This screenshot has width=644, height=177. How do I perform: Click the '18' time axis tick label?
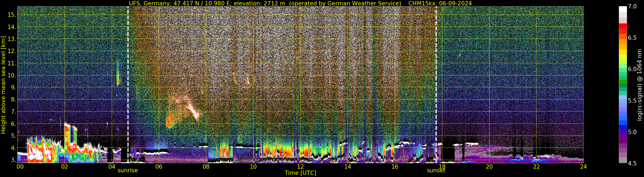442,167
